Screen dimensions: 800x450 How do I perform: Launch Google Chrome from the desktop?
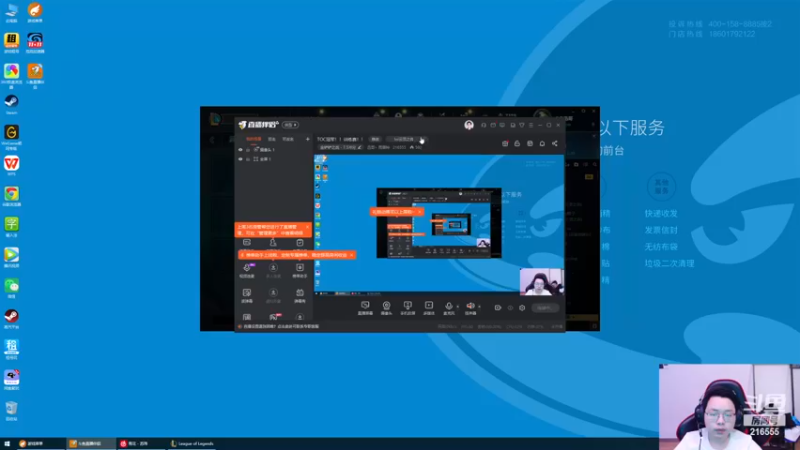coord(11,196)
